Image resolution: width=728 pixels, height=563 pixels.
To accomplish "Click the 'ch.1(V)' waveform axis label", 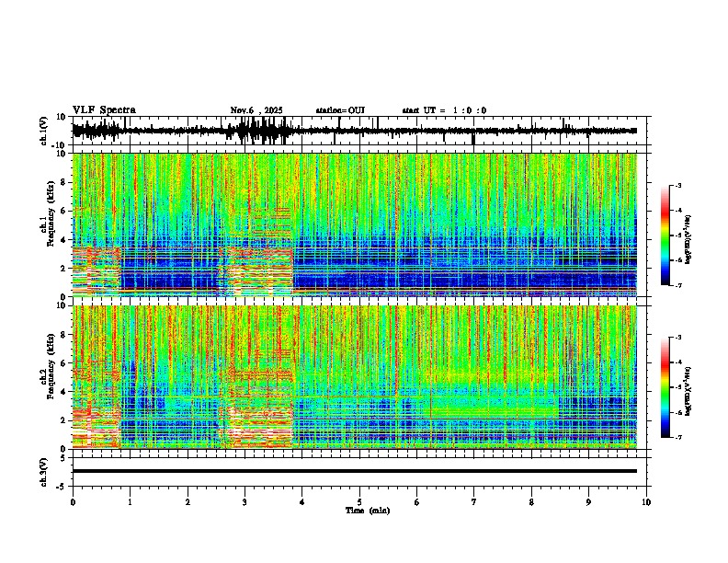I will point(44,131).
